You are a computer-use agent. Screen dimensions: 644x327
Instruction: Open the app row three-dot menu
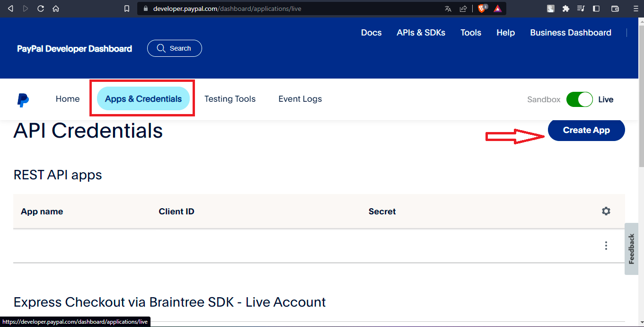click(x=606, y=246)
